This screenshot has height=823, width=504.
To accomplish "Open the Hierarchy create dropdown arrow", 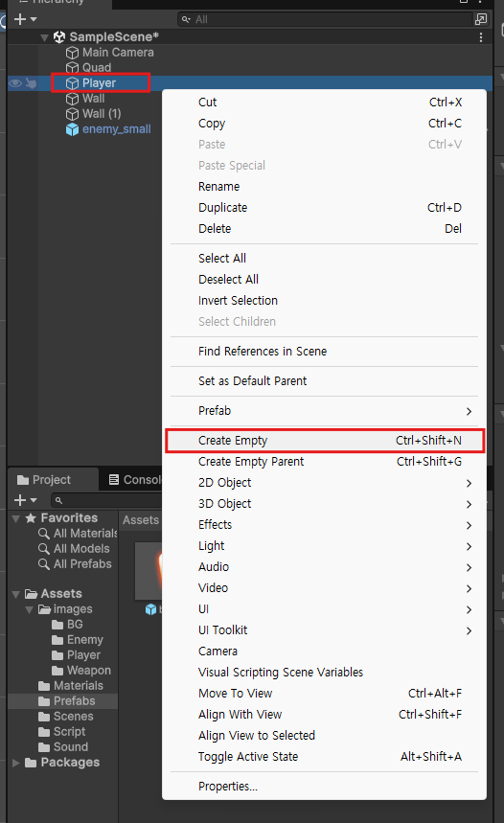I will (34, 19).
